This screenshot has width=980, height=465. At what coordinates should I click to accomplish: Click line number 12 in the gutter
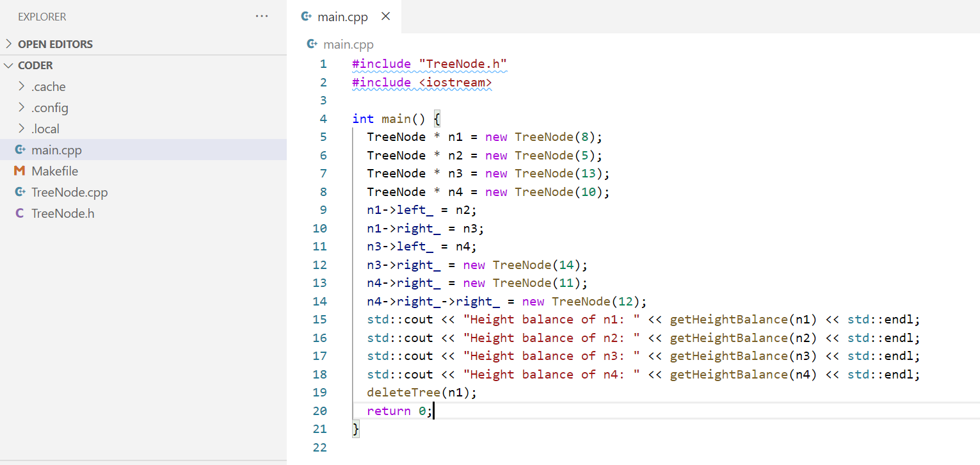[x=319, y=265]
